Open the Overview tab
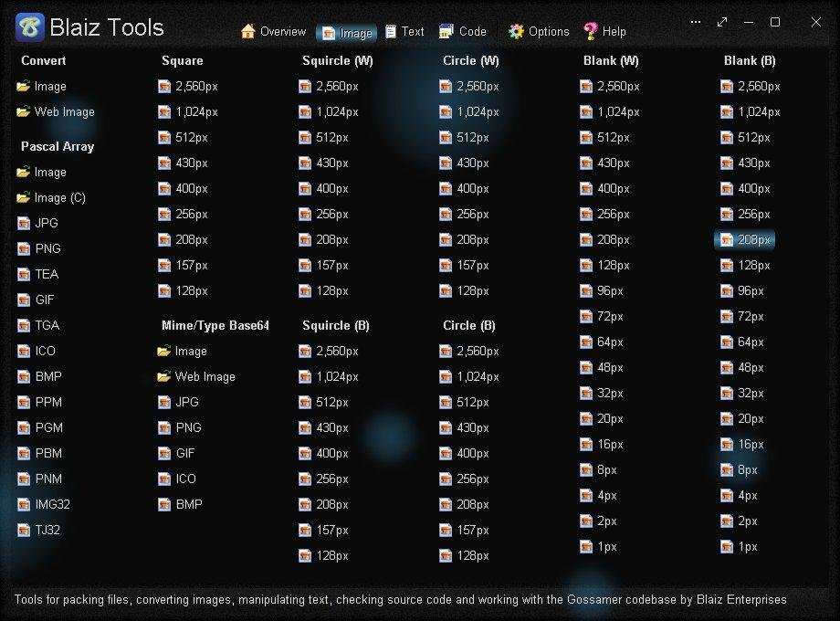Viewport: 840px width, 621px height. click(273, 32)
